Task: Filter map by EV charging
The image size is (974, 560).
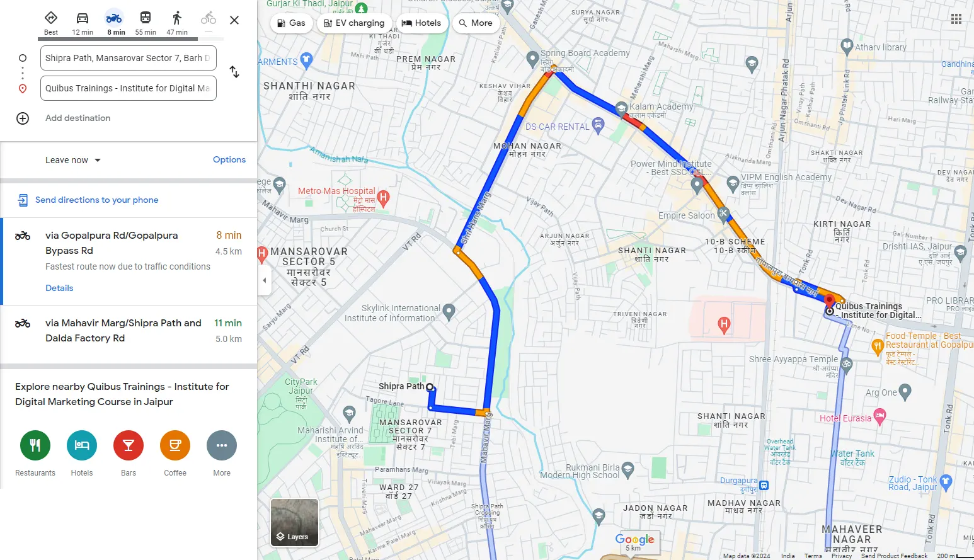Action: click(x=354, y=23)
